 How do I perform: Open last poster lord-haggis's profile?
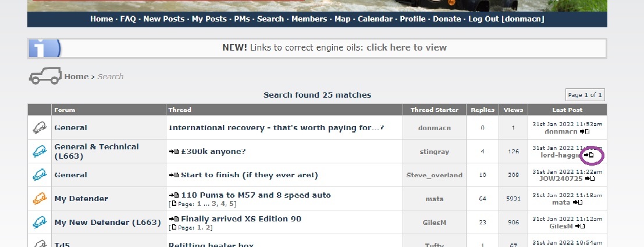[561, 156]
